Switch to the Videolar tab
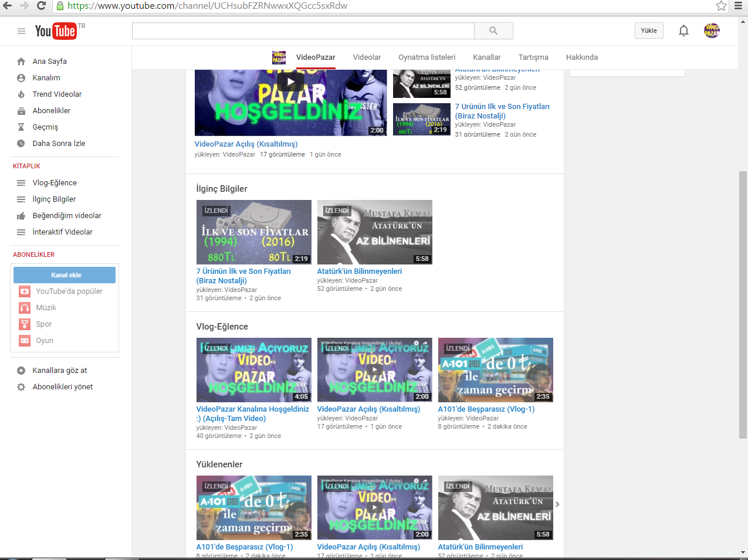Image resolution: width=748 pixels, height=560 pixels. (367, 57)
